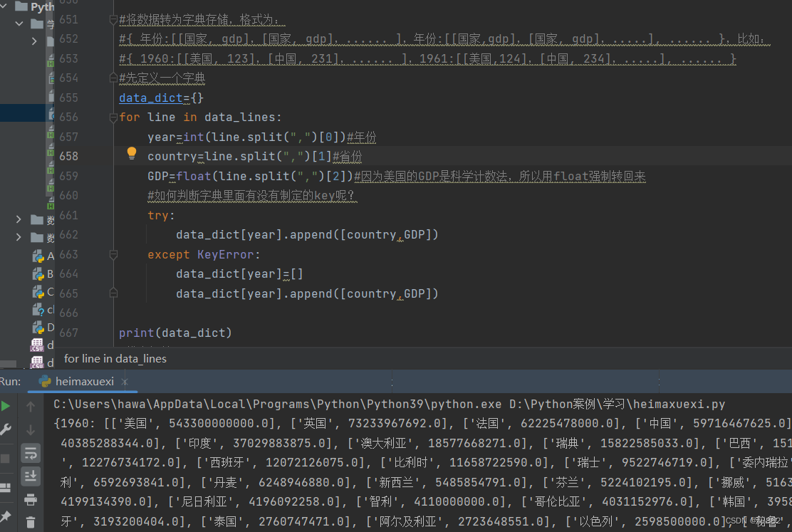Click the print(data_dict) statement

(175, 333)
